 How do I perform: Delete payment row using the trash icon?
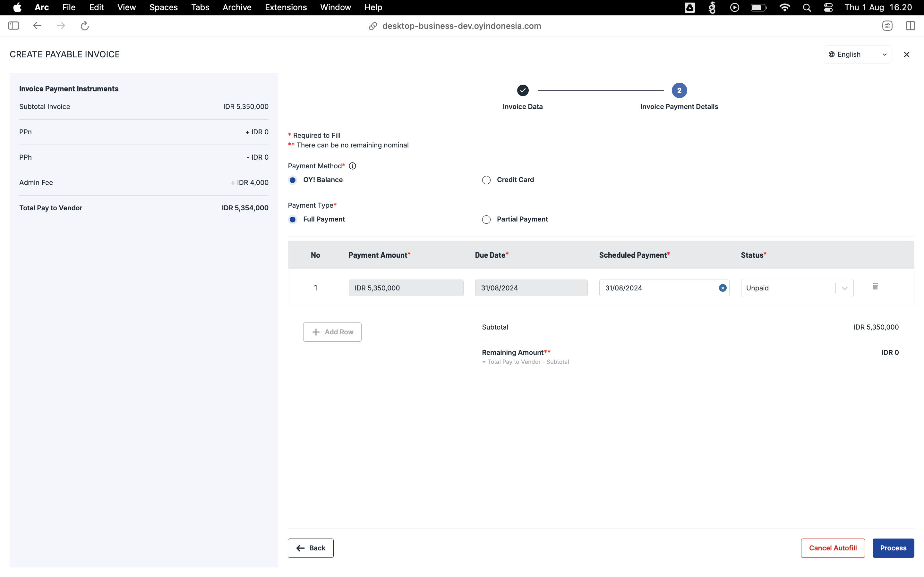(x=875, y=286)
